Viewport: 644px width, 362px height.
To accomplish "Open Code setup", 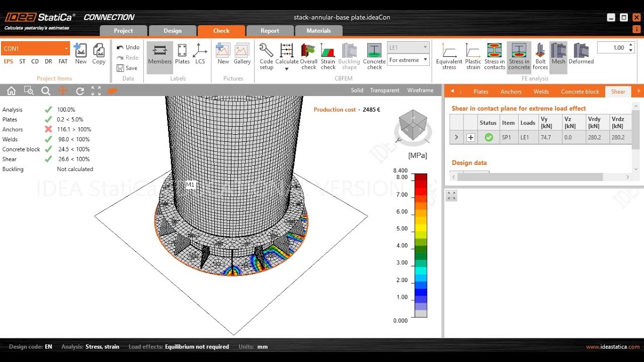I will pos(266,56).
